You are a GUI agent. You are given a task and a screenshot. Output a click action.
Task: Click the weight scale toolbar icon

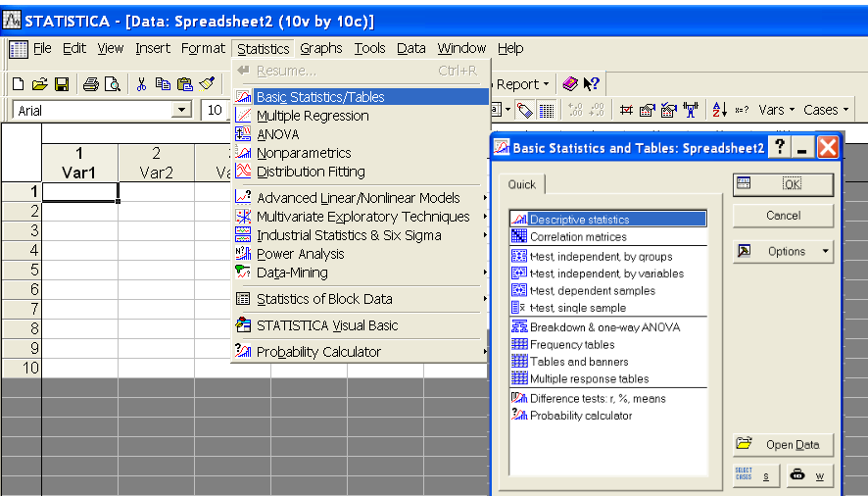[x=691, y=110]
